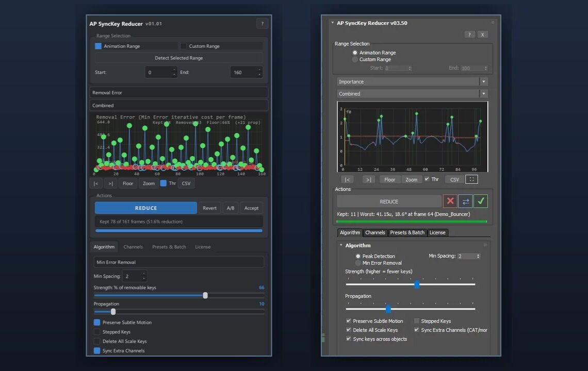The width and height of the screenshot is (588, 371).
Task: Check Custom Range in v01.01
Action: point(184,46)
